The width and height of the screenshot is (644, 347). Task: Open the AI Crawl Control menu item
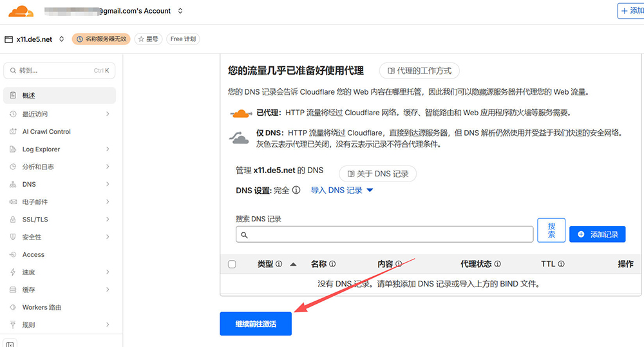(46, 131)
